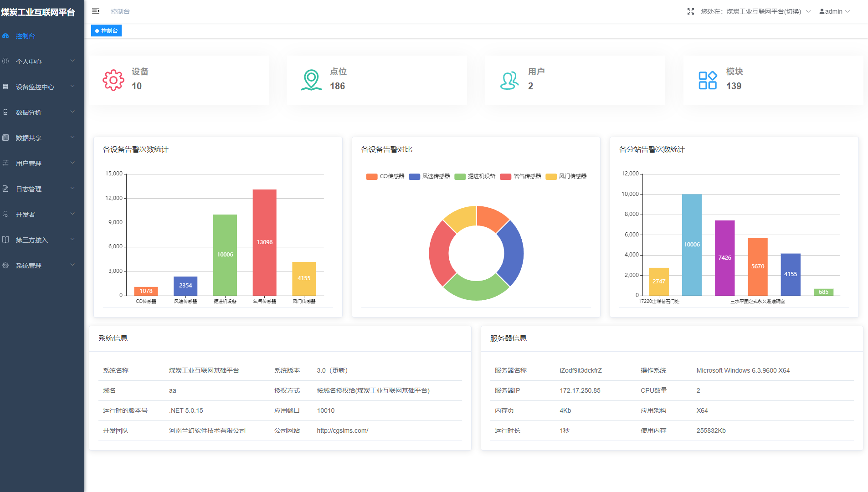Viewport: 868px width, 492px height.
Task: Collapse the sidebar via the hamburger icon
Action: (x=96, y=11)
